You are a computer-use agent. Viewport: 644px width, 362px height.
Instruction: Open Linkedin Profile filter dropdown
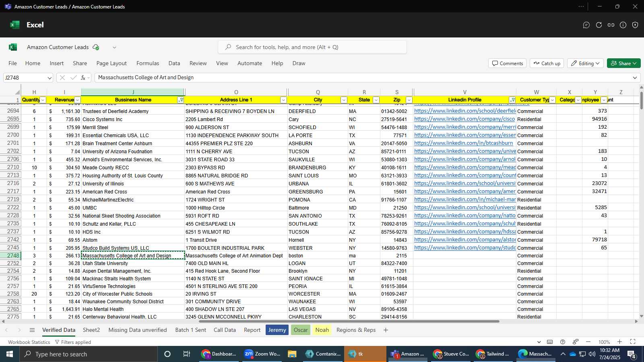click(512, 100)
